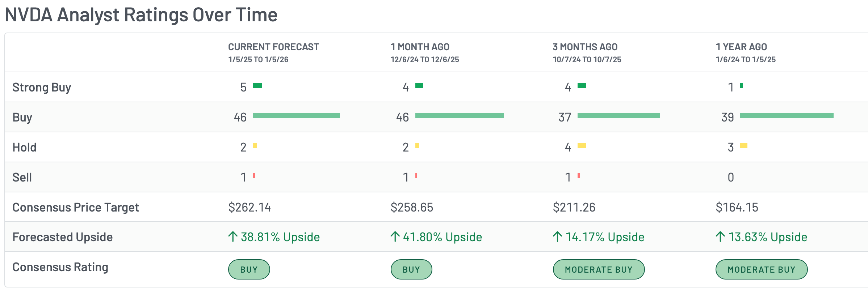Click the green Buy bar in Current Forecast
The height and width of the screenshot is (290, 868).
(x=296, y=116)
